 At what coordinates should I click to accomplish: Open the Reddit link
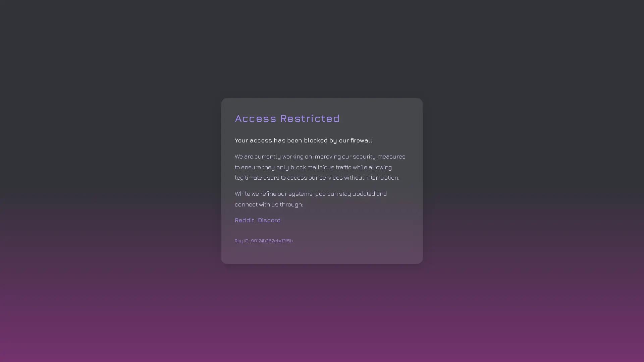click(244, 220)
